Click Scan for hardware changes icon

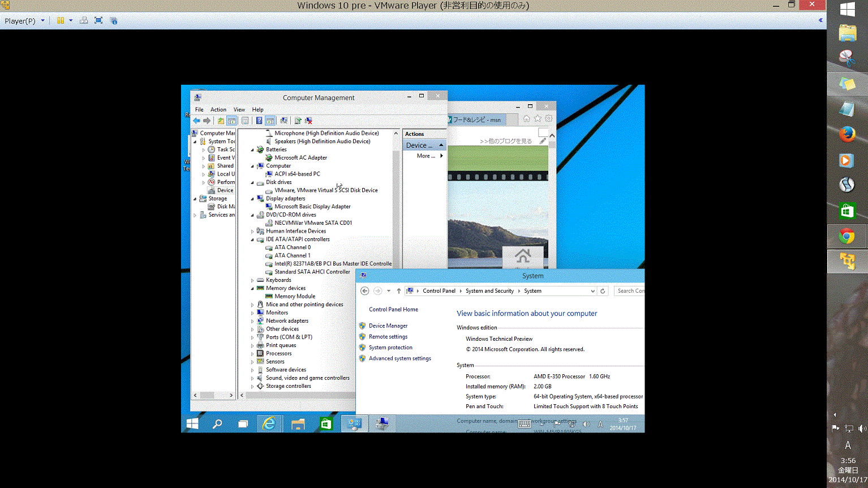pos(283,121)
